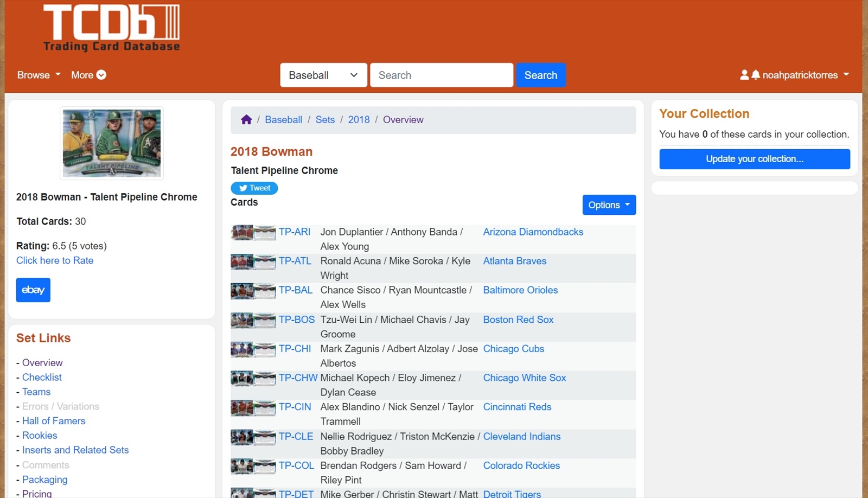Viewport: 868px width, 498px height.
Task: Open the Chicago White Sox team link
Action: click(525, 378)
